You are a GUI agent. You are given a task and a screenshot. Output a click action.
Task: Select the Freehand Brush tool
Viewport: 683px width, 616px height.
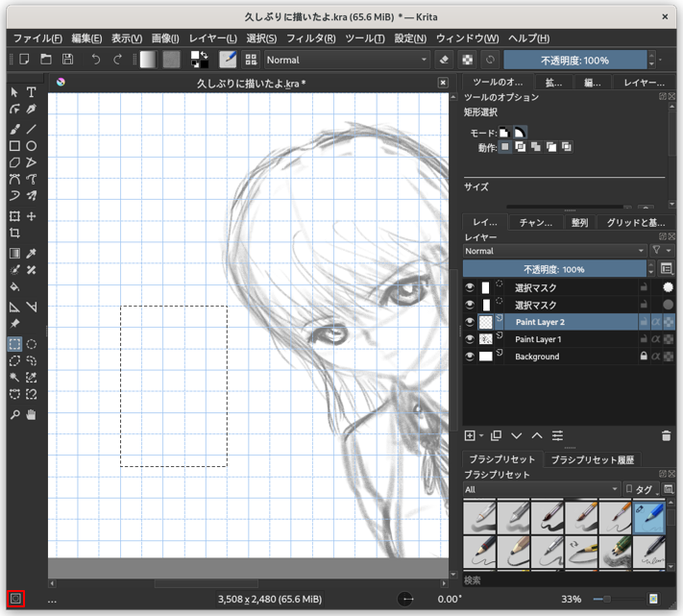[14, 130]
